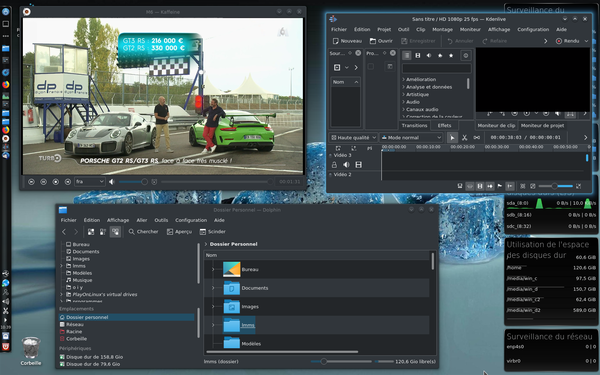
Task: Close the Source panel with its X icon
Action: 358,53
